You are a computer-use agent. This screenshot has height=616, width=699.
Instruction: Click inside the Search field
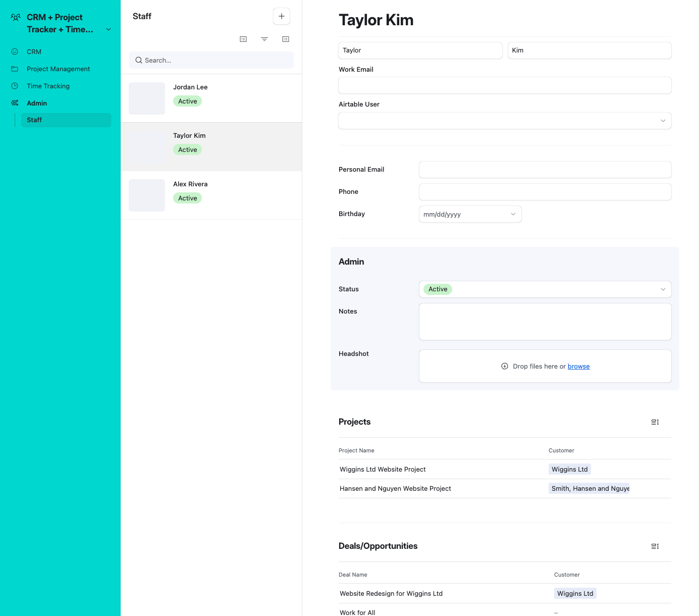pos(210,60)
